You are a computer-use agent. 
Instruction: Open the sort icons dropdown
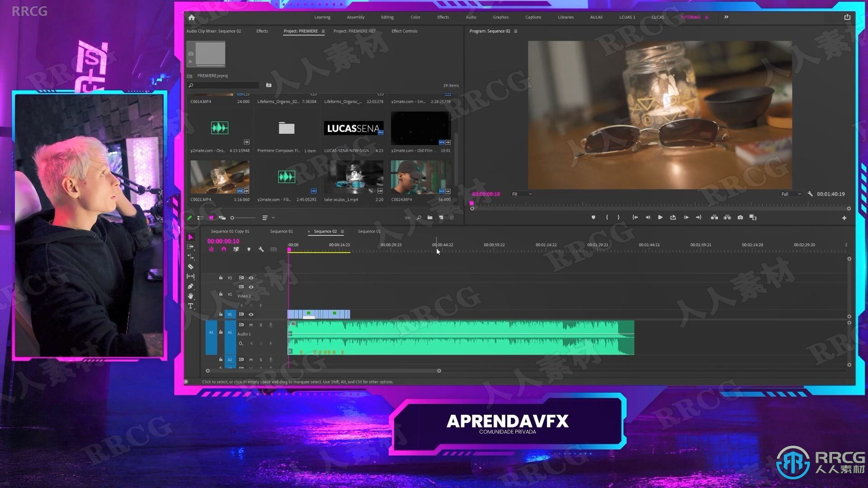(x=268, y=218)
